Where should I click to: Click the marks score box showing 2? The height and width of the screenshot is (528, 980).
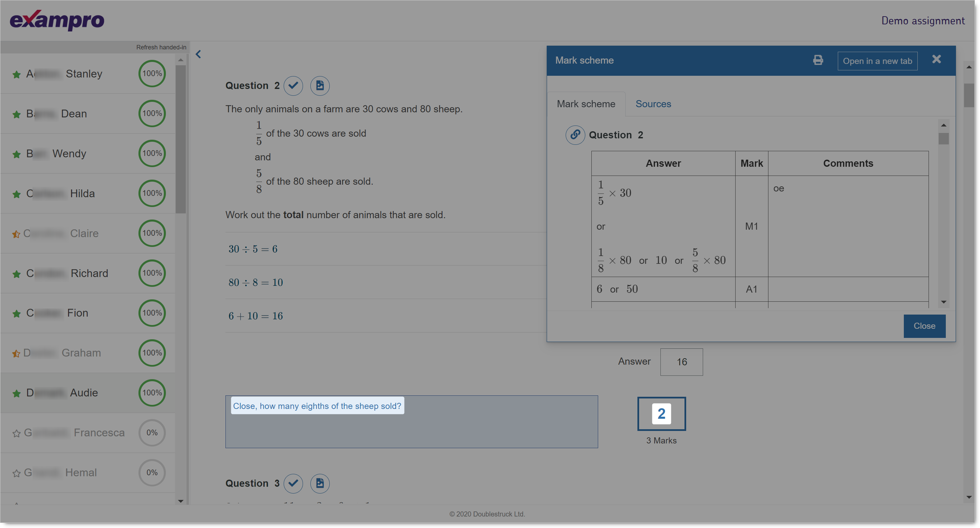coord(661,414)
